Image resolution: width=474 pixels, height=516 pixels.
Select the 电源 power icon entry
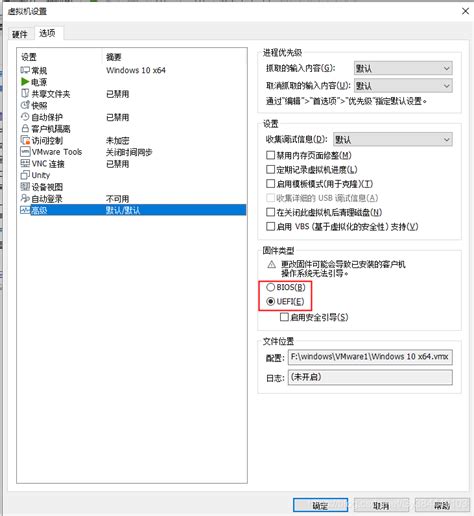pyautogui.click(x=25, y=81)
